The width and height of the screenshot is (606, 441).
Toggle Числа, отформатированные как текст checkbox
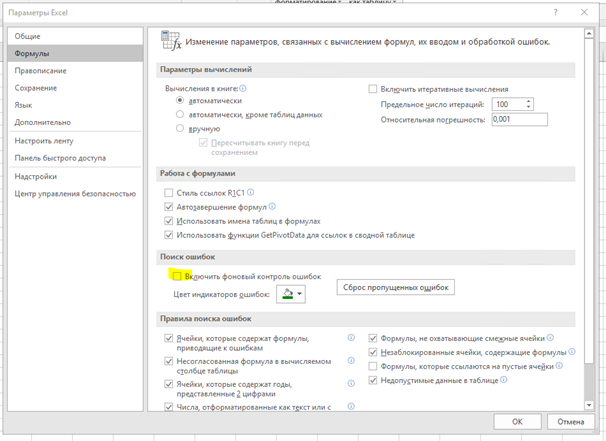[169, 407]
